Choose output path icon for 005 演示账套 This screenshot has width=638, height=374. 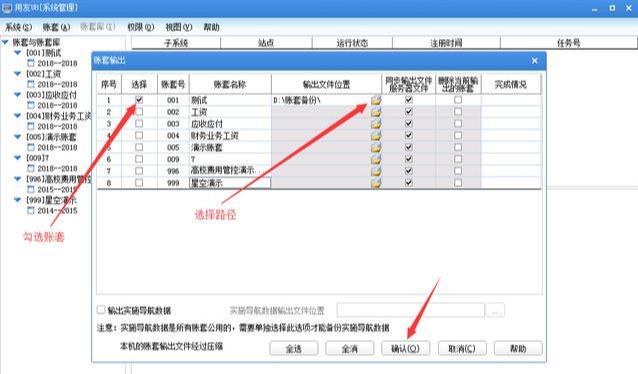pyautogui.click(x=376, y=147)
